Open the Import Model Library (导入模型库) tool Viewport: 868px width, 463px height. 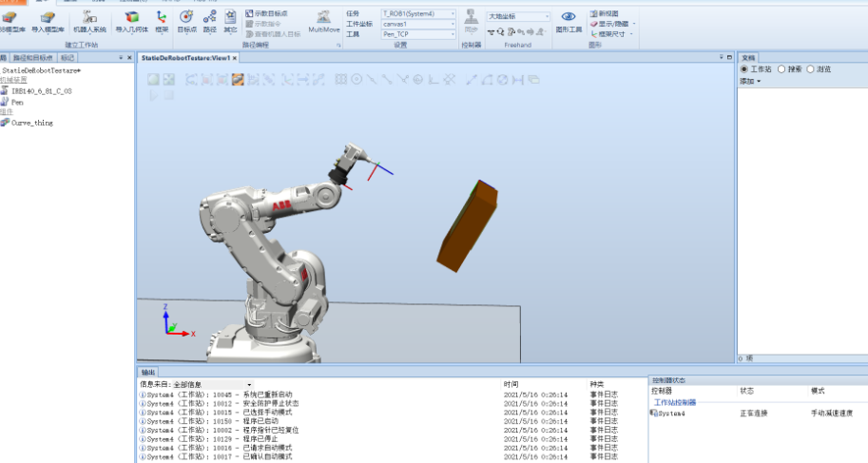click(46, 22)
